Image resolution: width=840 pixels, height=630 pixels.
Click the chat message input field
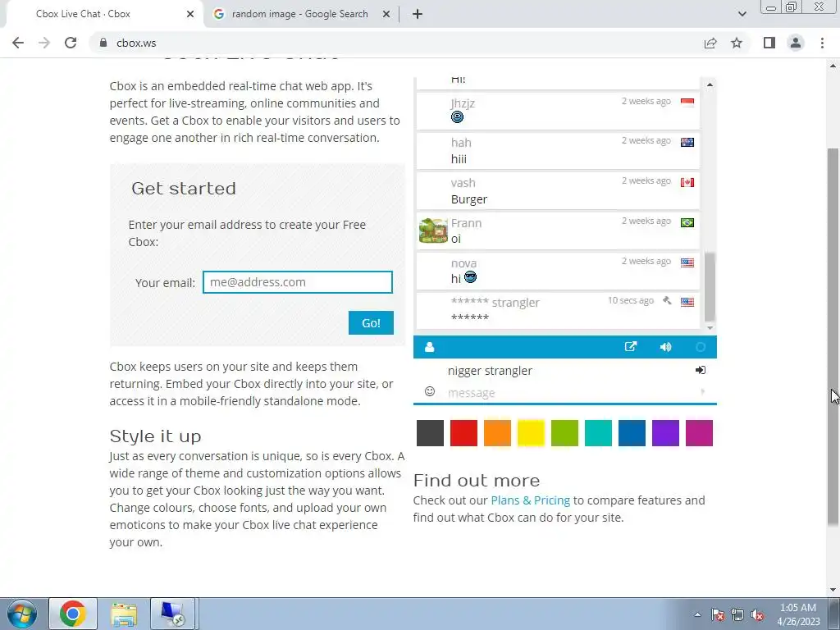(x=571, y=393)
